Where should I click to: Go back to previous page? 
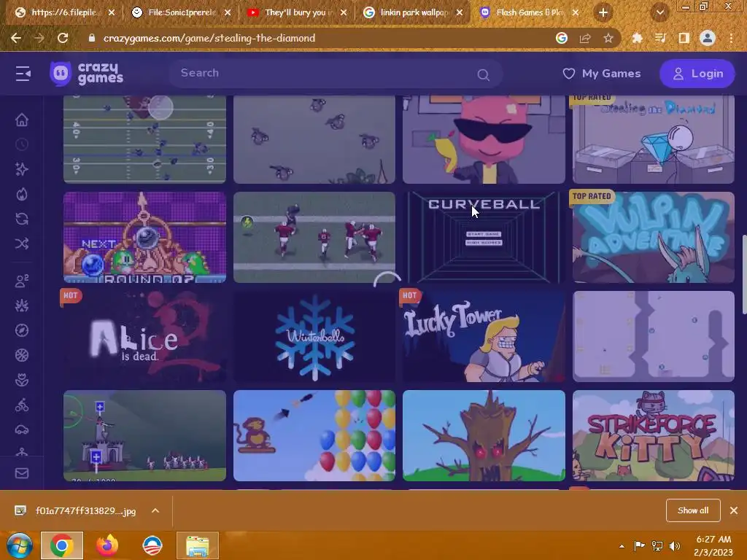tap(16, 38)
